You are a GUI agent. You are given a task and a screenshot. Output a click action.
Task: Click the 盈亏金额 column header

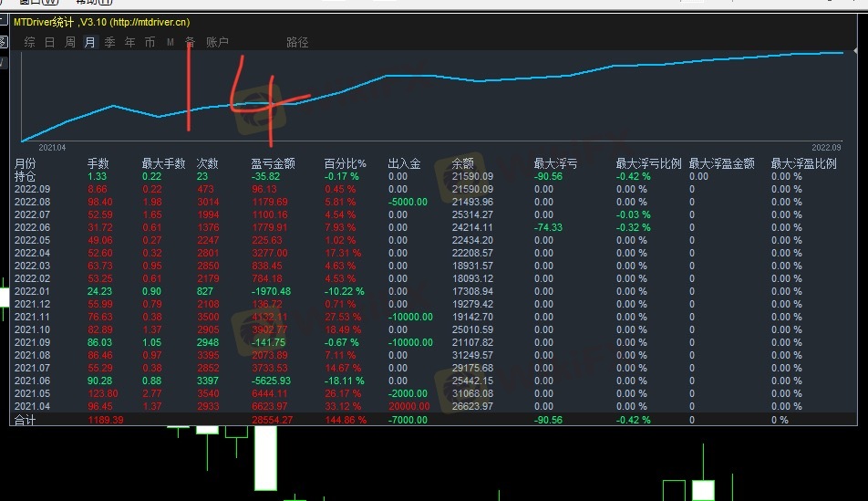click(x=273, y=164)
